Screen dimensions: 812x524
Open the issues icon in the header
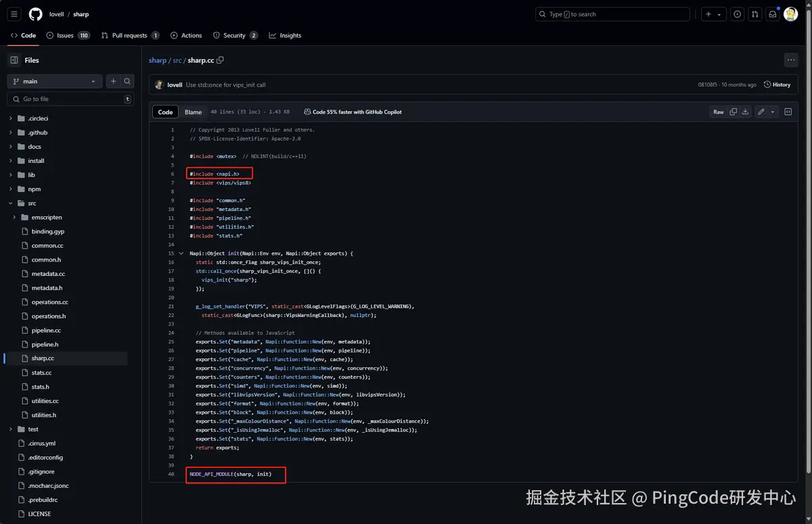pos(737,14)
